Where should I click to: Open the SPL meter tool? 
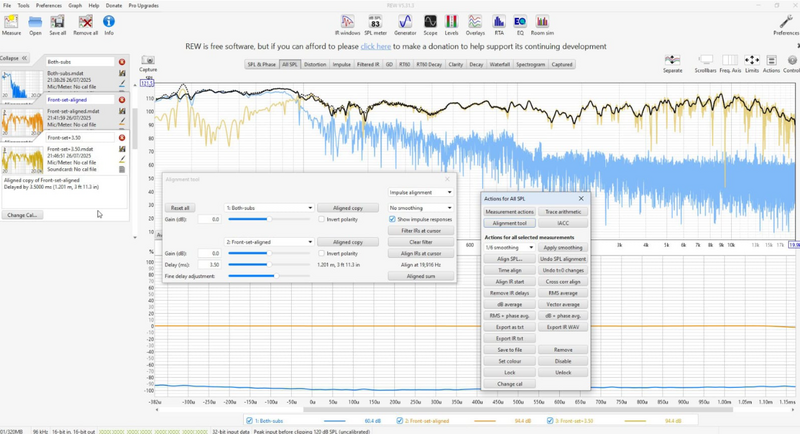coord(376,25)
